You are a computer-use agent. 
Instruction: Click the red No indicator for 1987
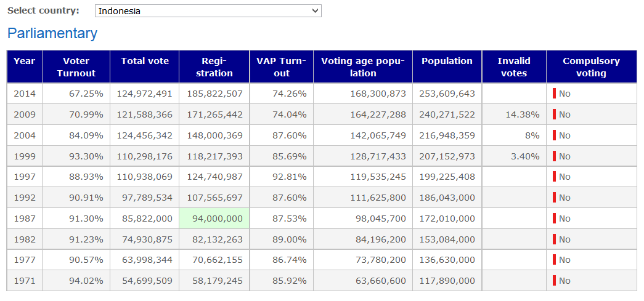[554, 219]
